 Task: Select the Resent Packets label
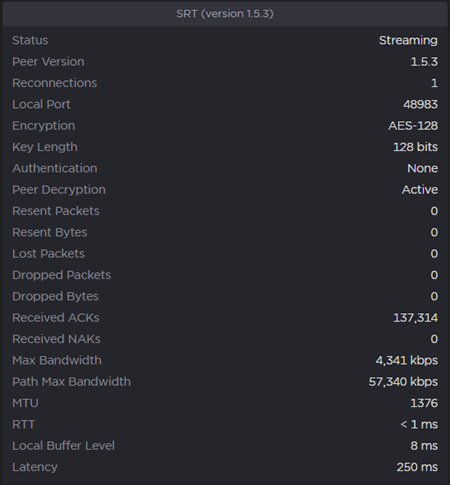tap(56, 211)
